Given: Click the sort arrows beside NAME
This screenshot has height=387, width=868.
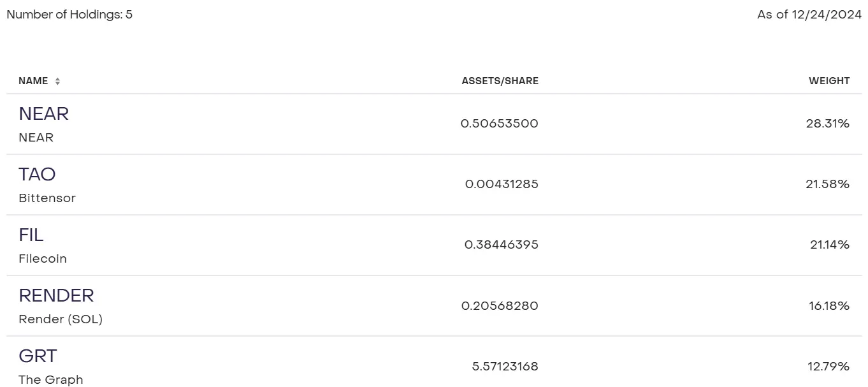Looking at the screenshot, I should [57, 82].
